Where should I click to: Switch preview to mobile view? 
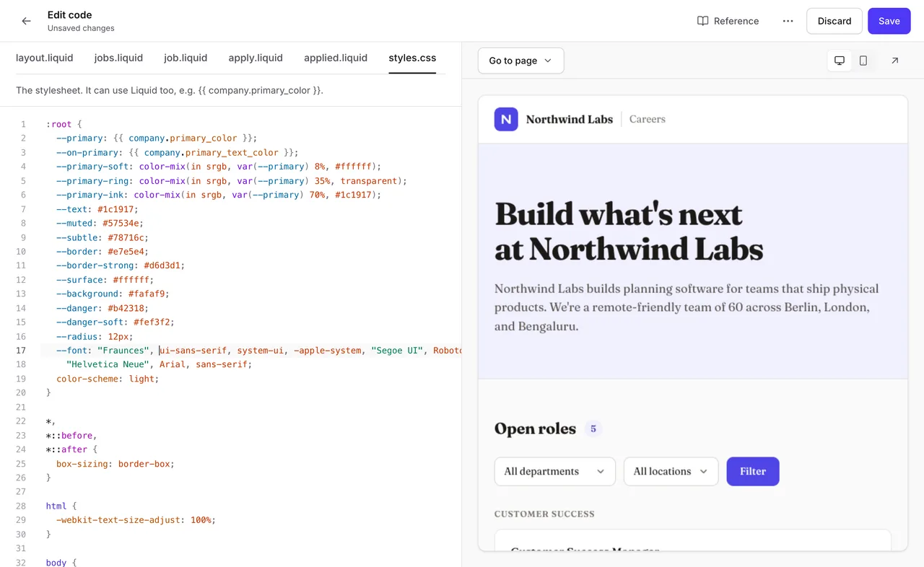click(863, 61)
